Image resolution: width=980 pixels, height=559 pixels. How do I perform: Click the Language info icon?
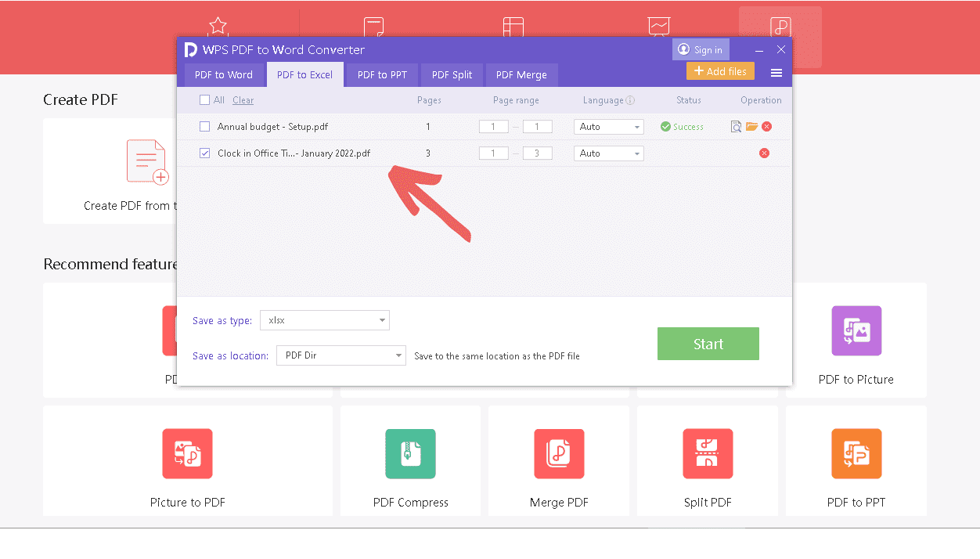[630, 100]
